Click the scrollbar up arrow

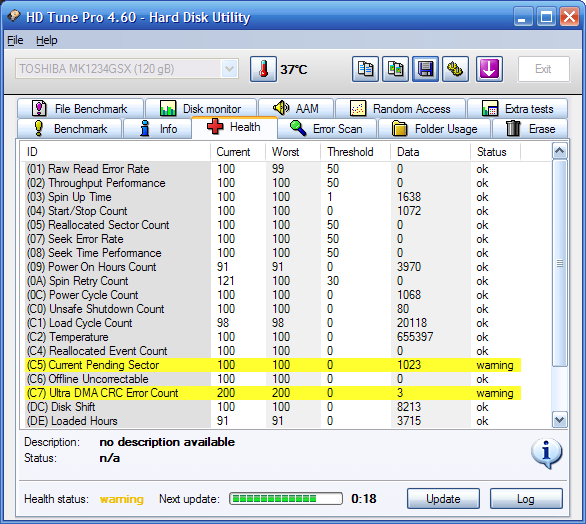559,151
